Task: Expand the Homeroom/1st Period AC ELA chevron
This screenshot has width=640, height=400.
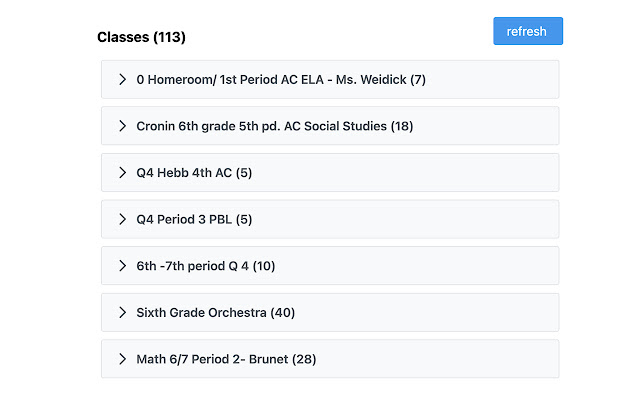Action: click(x=122, y=79)
